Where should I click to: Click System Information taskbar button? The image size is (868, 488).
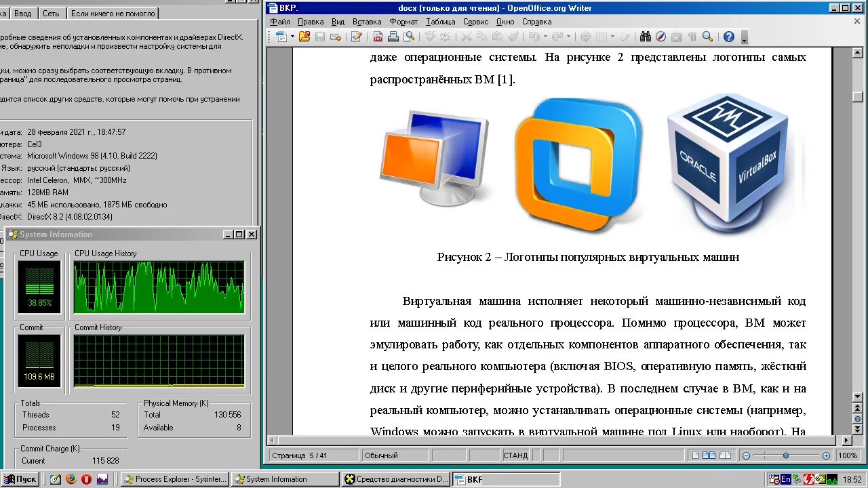pos(285,479)
